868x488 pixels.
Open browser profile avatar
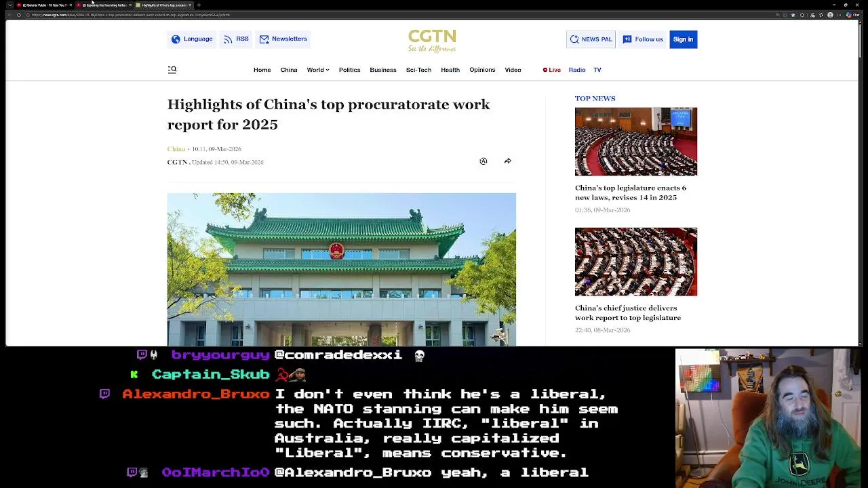(830, 15)
